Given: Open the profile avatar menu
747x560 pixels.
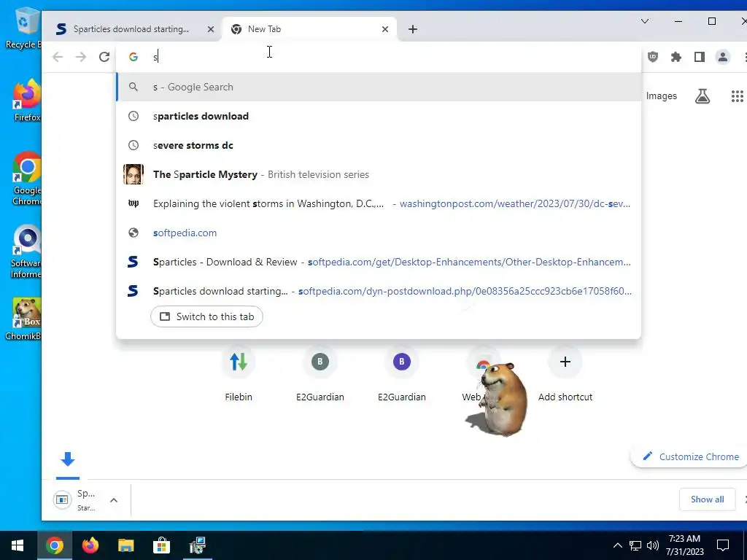Looking at the screenshot, I should tap(723, 57).
